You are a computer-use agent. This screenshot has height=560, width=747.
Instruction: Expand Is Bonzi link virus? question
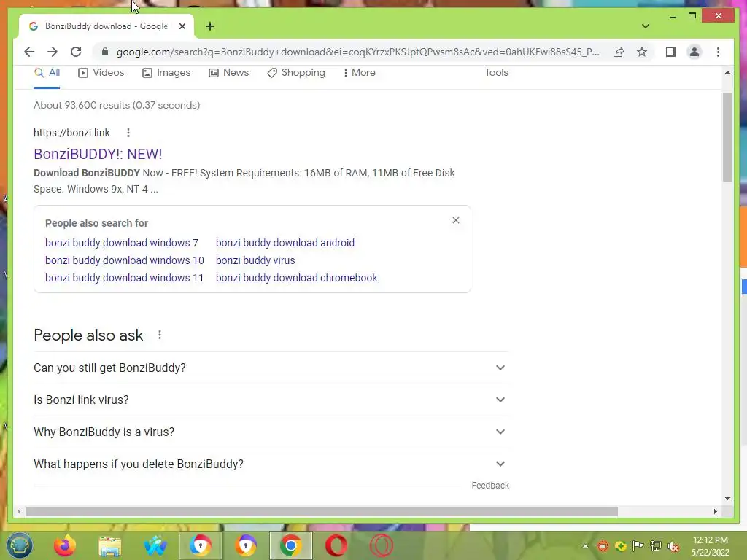click(x=271, y=400)
